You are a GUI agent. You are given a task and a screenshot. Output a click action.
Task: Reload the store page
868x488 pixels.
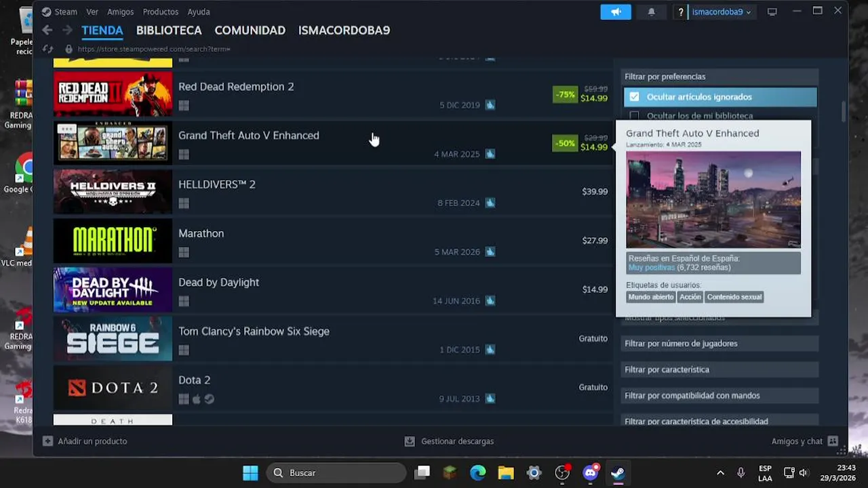click(47, 49)
